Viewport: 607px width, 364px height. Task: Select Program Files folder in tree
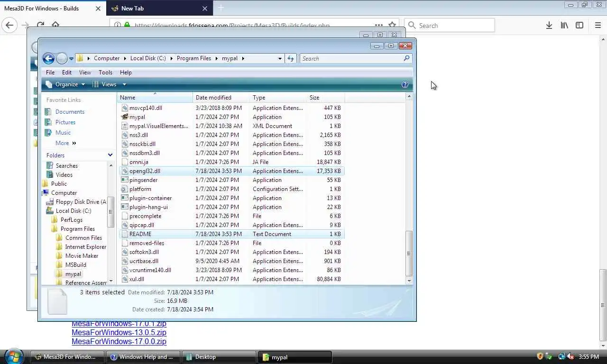point(78,229)
